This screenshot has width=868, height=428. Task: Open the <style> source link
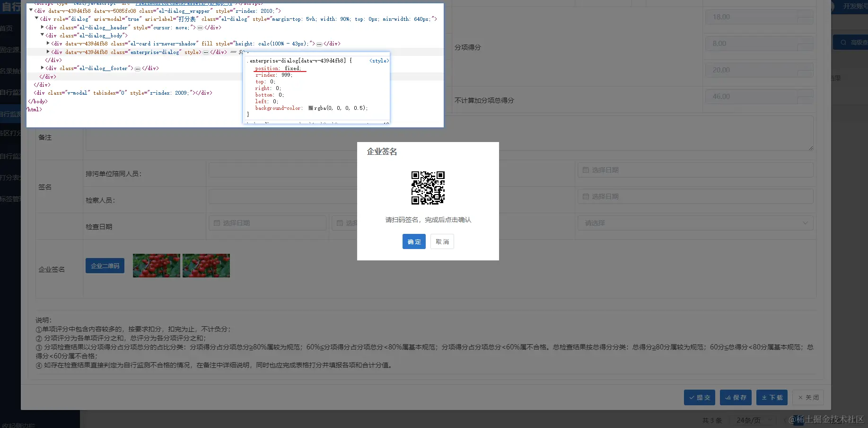[x=379, y=61]
